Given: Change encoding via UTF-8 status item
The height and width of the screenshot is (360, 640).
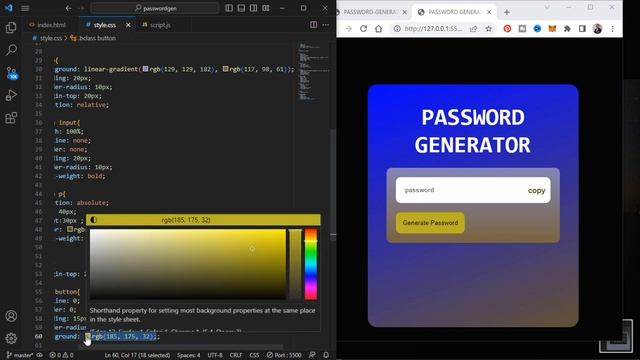Looking at the screenshot, I should tap(215, 355).
